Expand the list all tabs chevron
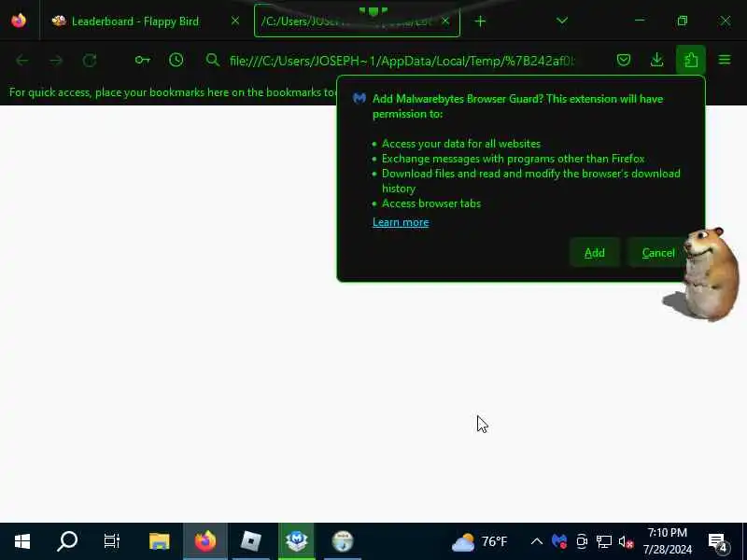The width and height of the screenshot is (747, 560). click(x=562, y=21)
